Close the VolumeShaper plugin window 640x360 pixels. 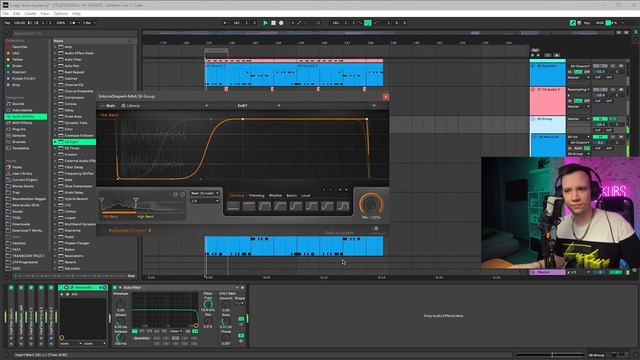(x=385, y=97)
